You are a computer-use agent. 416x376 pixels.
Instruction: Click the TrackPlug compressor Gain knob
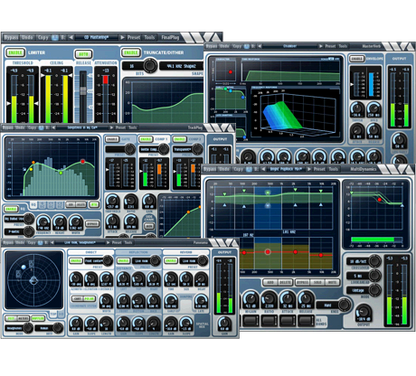(149, 202)
